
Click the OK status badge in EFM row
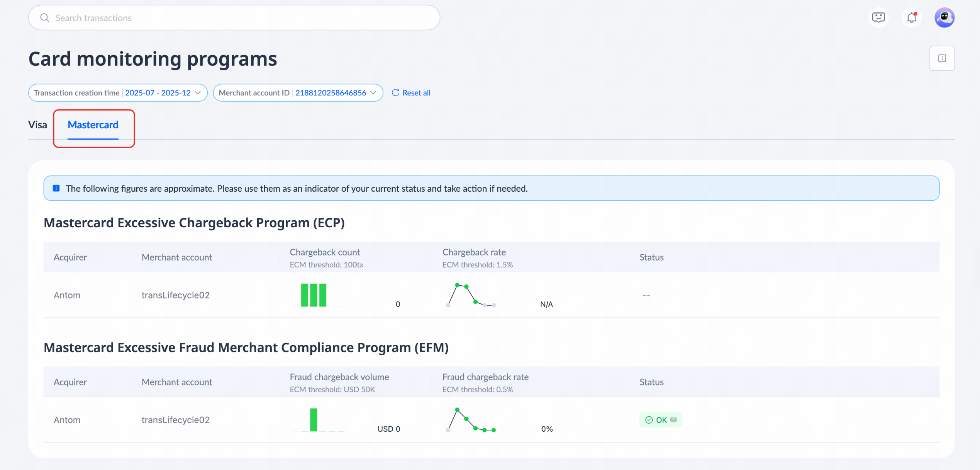tap(661, 420)
